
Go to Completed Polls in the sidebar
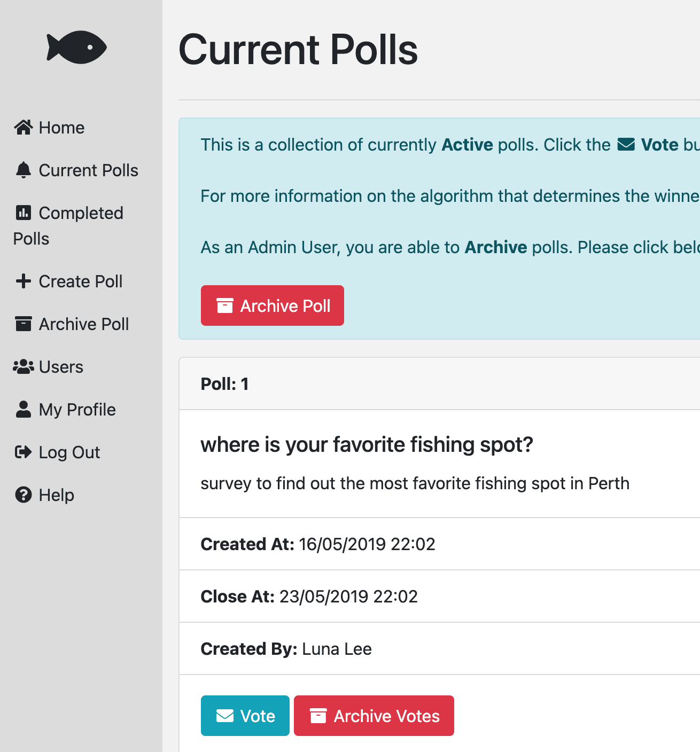pos(68,225)
